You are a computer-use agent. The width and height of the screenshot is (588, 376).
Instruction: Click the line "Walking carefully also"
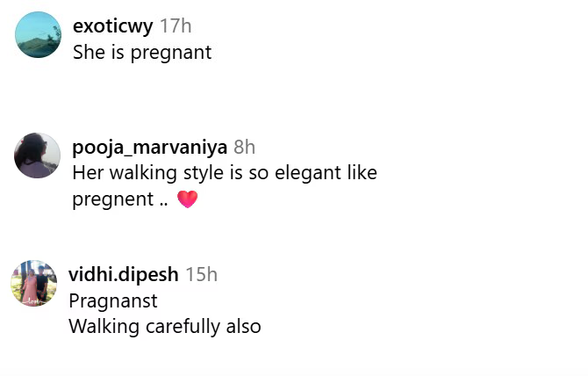click(165, 327)
